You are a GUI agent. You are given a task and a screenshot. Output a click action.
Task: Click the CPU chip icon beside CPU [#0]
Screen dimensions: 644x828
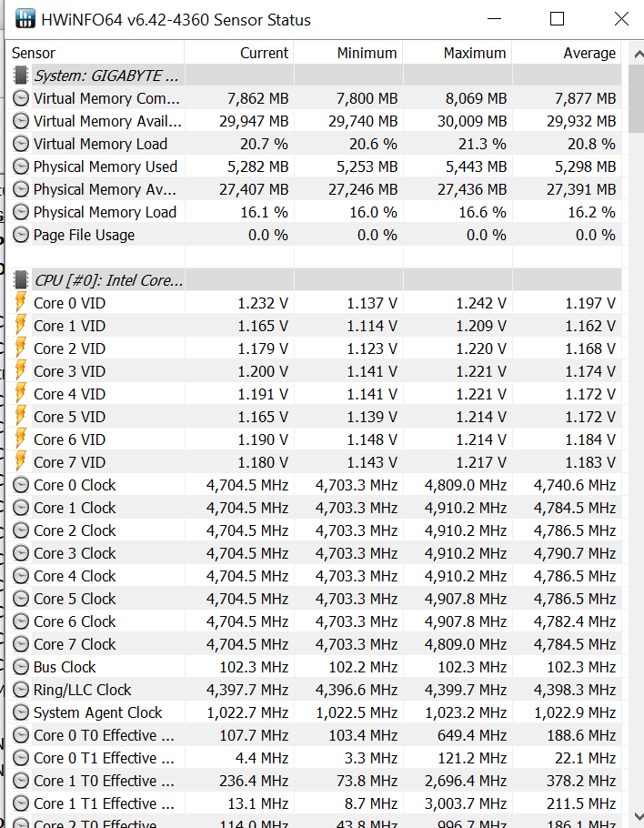click(21, 280)
